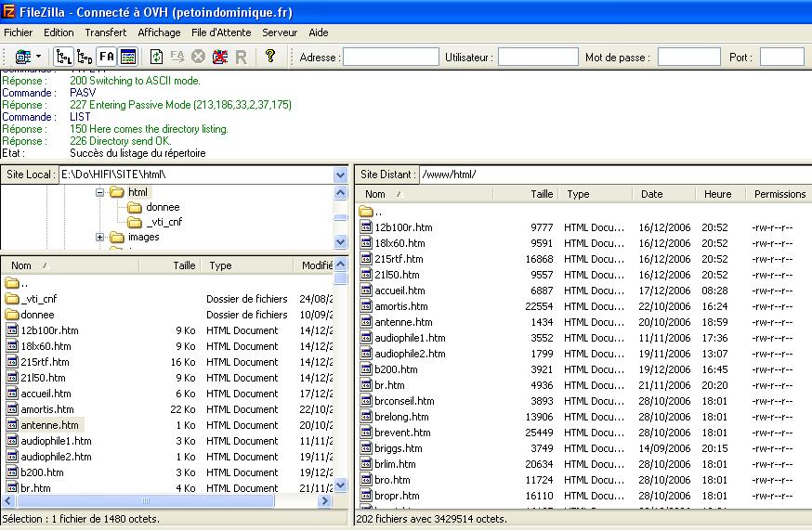Click file icon of remote bropr.htm
This screenshot has height=530, width=812.
(366, 496)
